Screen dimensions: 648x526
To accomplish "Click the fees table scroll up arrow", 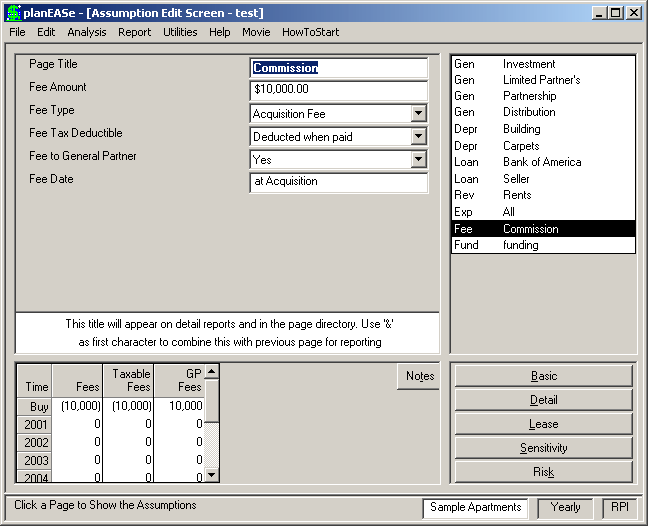I will (x=212, y=371).
